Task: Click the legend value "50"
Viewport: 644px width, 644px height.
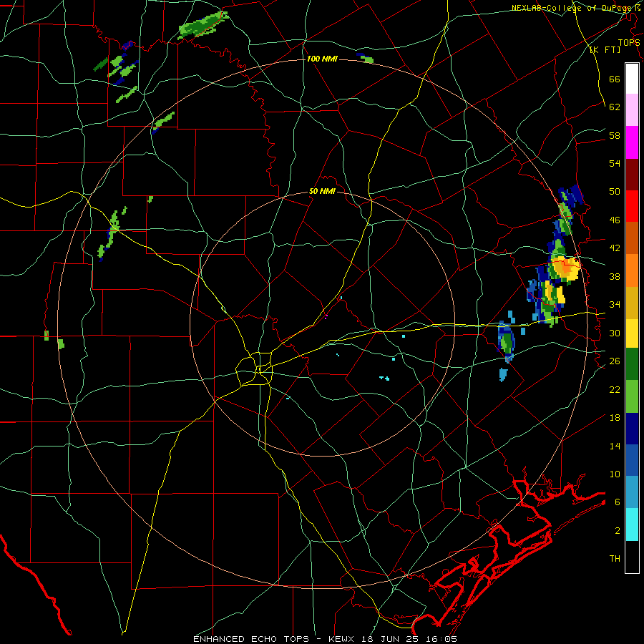Action: click(615, 192)
